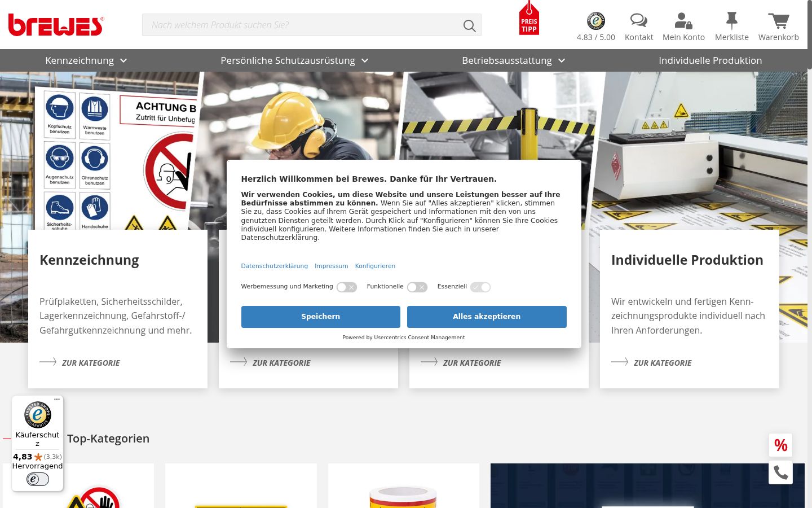Toggle Funktionelle cookies switch
This screenshot has width=812, height=508.
417,287
